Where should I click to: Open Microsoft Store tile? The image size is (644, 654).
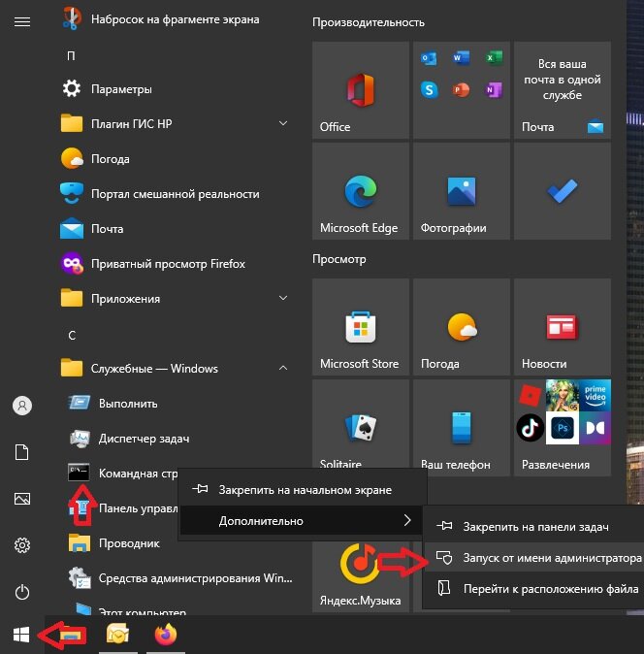pos(361,327)
